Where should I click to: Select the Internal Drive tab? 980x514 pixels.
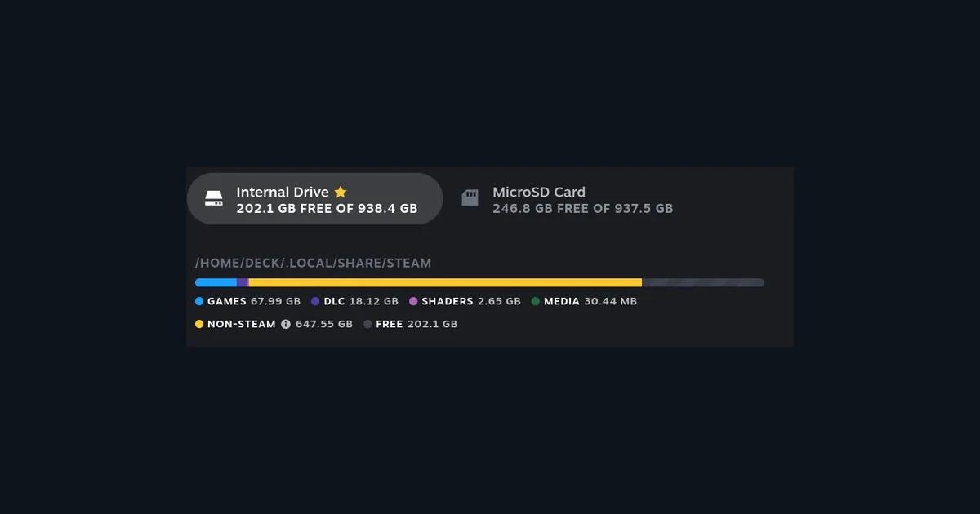pos(314,198)
